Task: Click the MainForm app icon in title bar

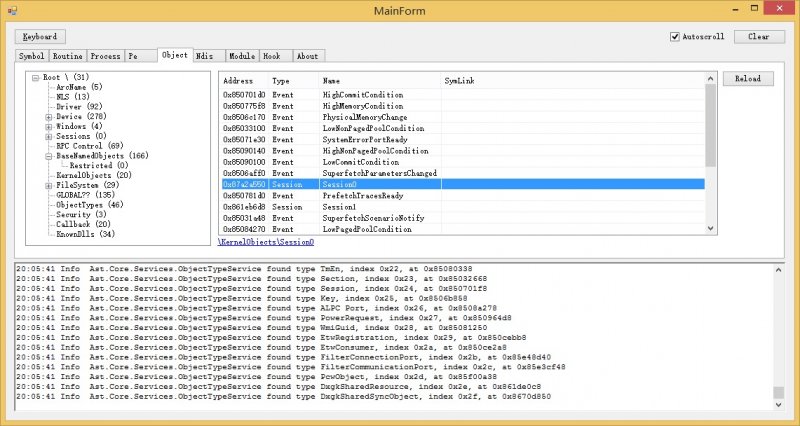Action: (12, 10)
